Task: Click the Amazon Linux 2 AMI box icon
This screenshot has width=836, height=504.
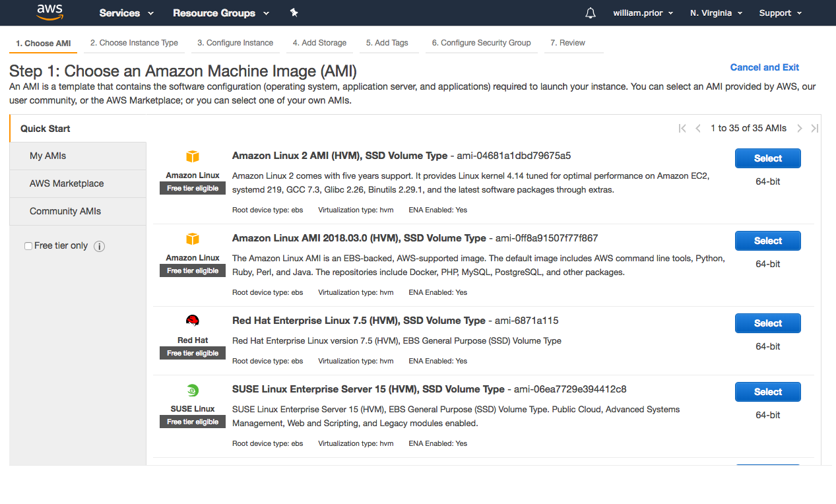Action: click(x=193, y=157)
